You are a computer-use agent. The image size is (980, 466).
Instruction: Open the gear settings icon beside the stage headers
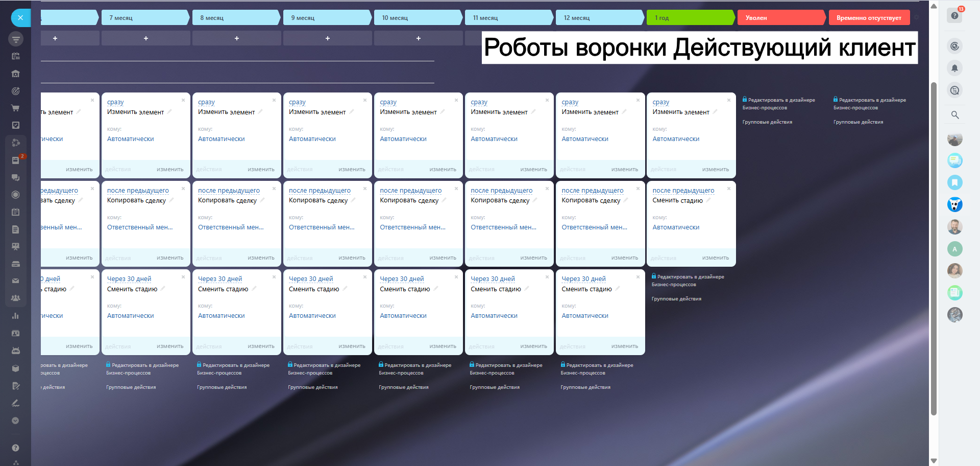(917, 17)
